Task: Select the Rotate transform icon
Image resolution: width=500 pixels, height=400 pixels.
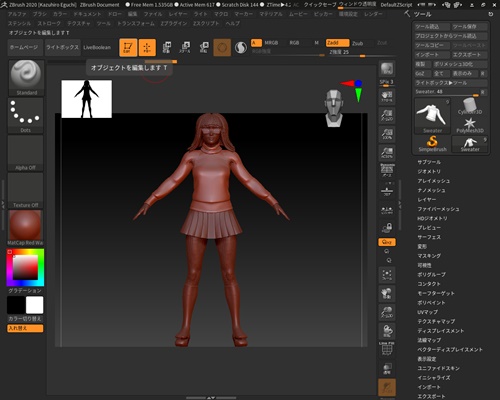Action: 204,47
